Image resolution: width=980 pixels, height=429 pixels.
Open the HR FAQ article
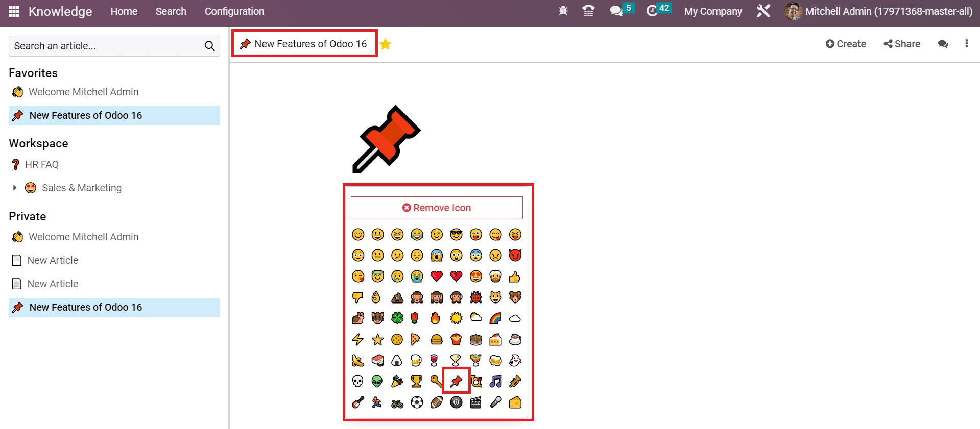[x=42, y=164]
